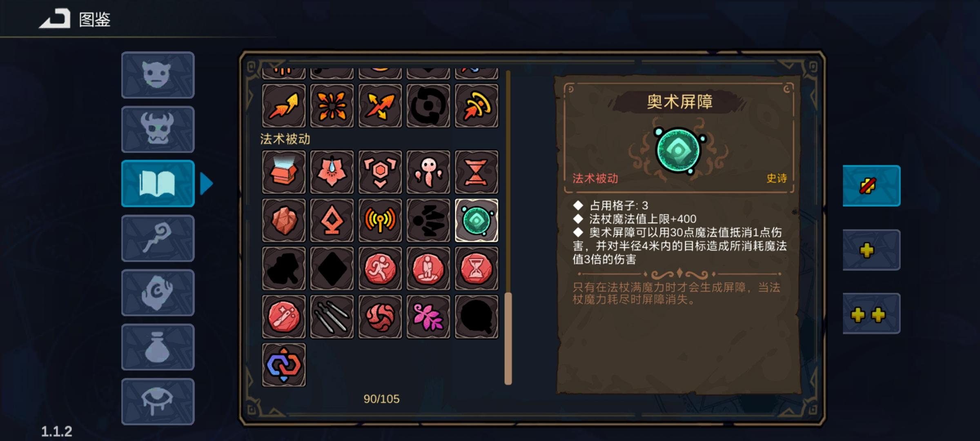980x441 pixels.
Task: Open the staff codex category
Action: [158, 238]
